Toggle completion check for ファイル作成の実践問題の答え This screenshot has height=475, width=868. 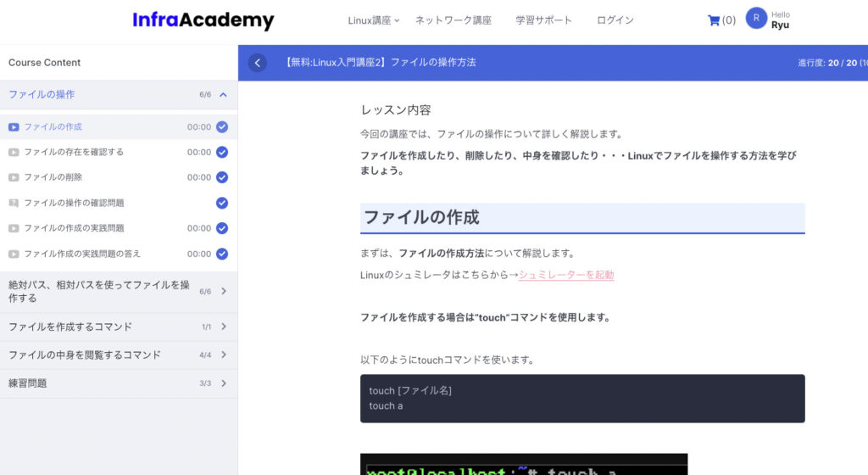[x=222, y=254]
